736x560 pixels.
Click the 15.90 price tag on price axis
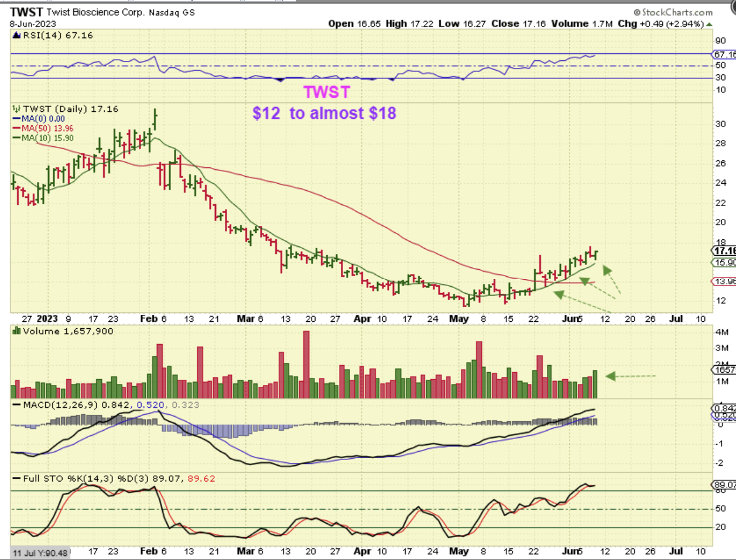click(x=724, y=263)
